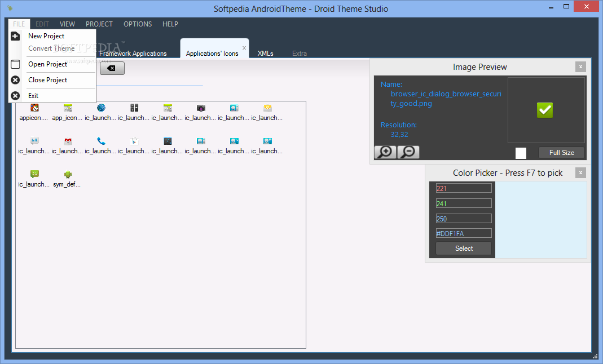
Task: Switch to the Applications' Icons tab
Action: pyautogui.click(x=212, y=54)
